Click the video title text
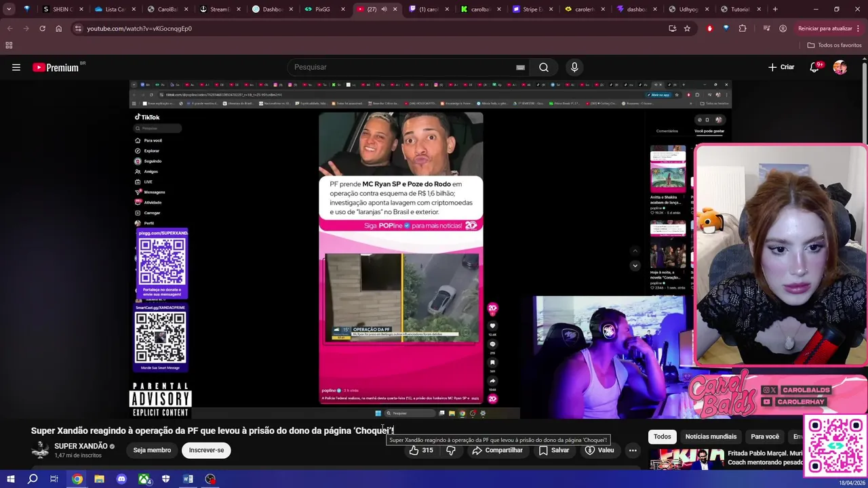Screen dimensions: 868x488 (212, 430)
